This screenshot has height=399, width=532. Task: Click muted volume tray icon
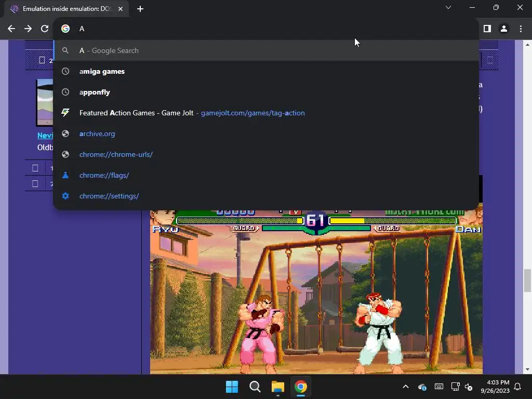pyautogui.click(x=469, y=387)
